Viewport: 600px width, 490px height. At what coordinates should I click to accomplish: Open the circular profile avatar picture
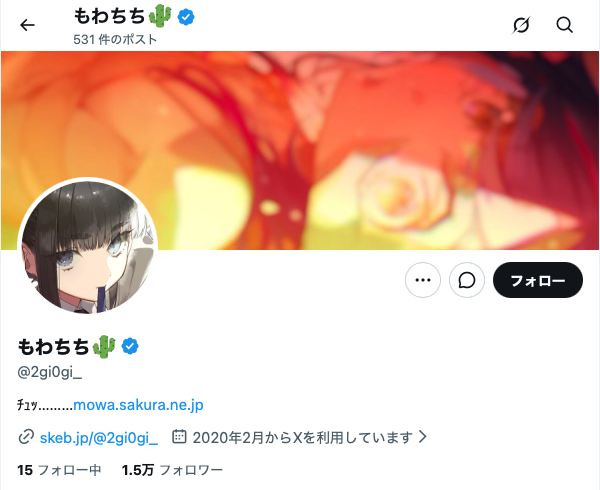(88, 246)
